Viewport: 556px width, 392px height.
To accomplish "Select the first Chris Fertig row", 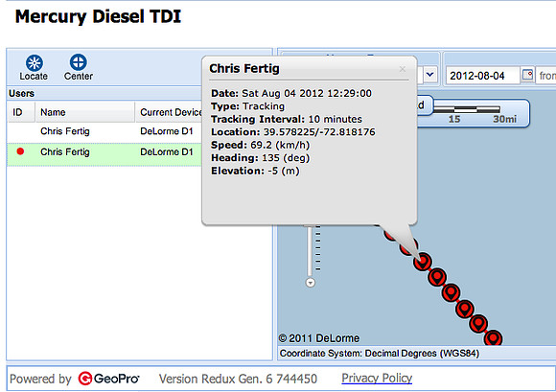I will click(x=104, y=131).
